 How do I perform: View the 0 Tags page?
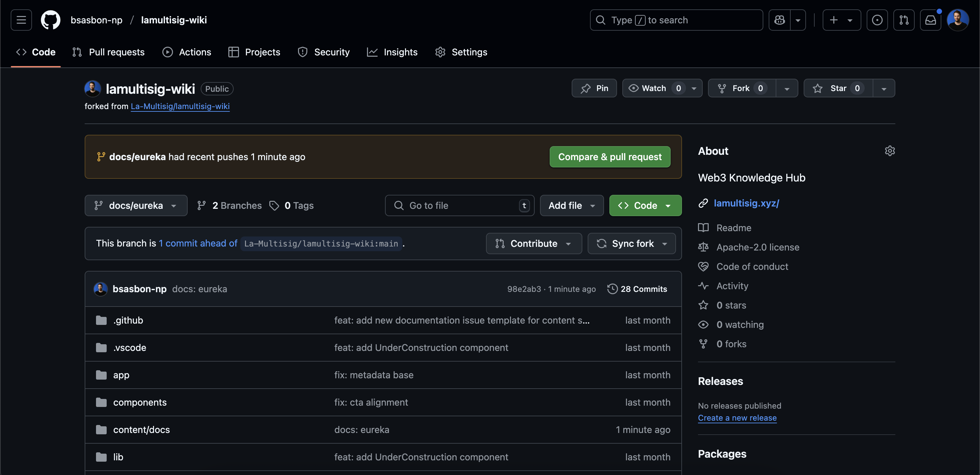[291, 205]
